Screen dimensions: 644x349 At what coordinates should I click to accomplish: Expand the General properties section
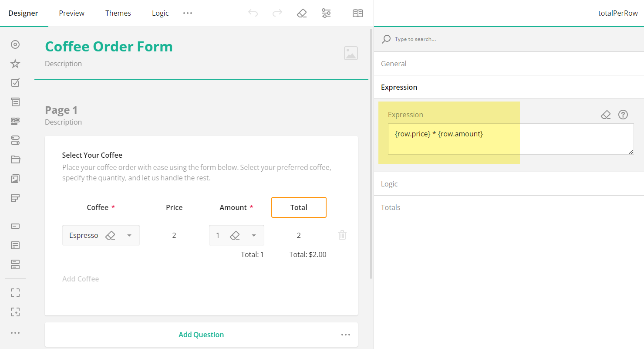click(394, 64)
